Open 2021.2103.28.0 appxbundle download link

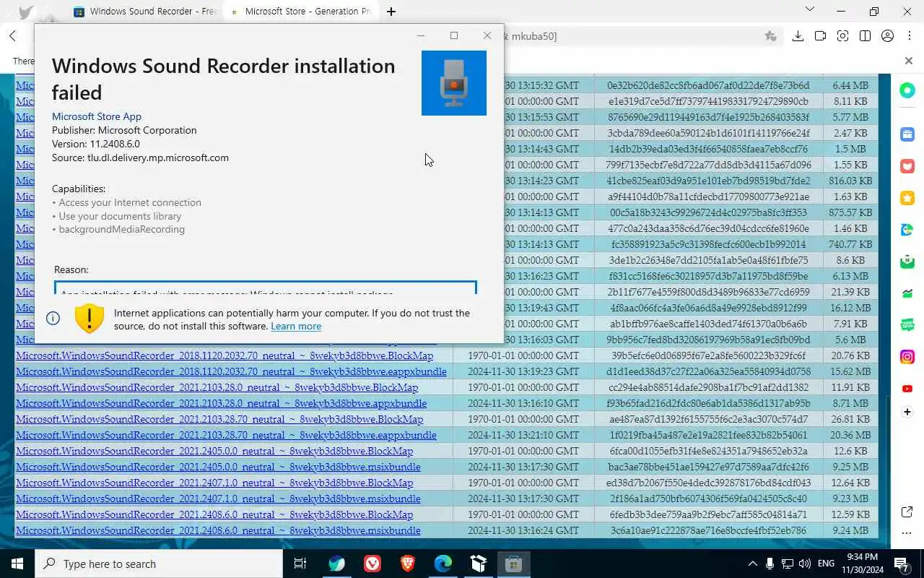(x=221, y=403)
